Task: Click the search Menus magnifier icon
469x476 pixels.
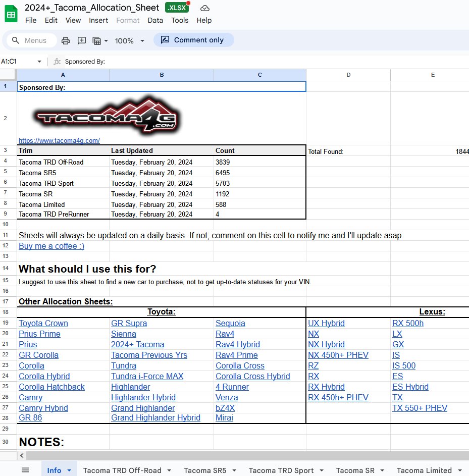Action: 15,40
